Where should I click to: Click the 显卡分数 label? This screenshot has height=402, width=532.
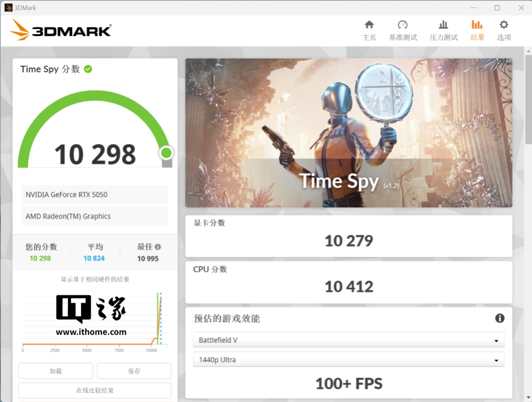[x=209, y=223]
